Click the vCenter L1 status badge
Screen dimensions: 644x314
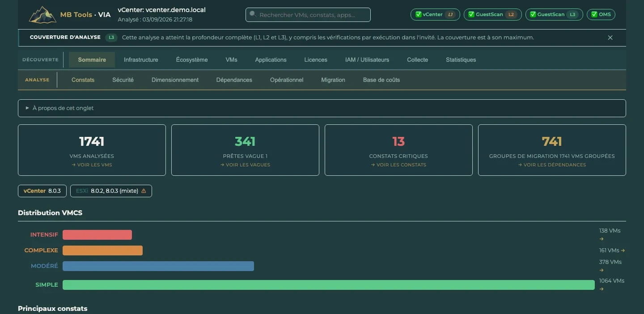435,14
